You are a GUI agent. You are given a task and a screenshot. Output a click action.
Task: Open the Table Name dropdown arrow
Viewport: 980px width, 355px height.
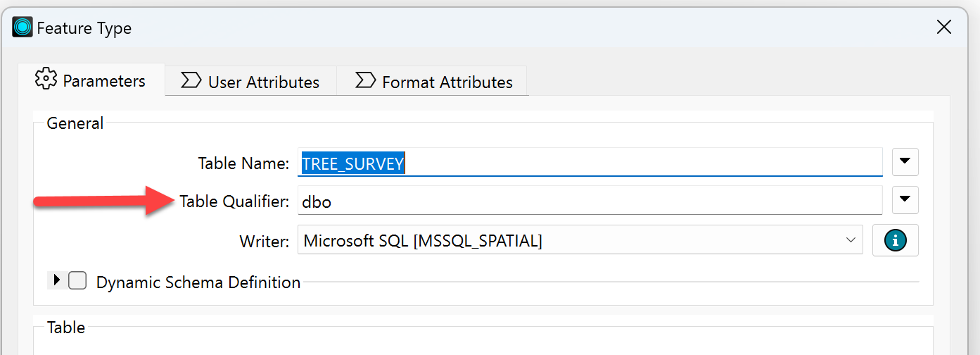coord(905,162)
